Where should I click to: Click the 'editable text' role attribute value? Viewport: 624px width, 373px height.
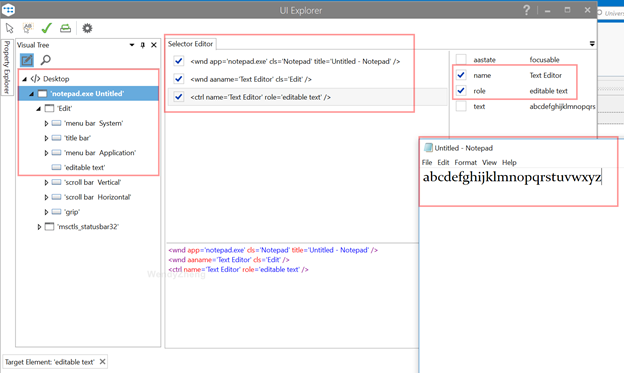(x=548, y=91)
